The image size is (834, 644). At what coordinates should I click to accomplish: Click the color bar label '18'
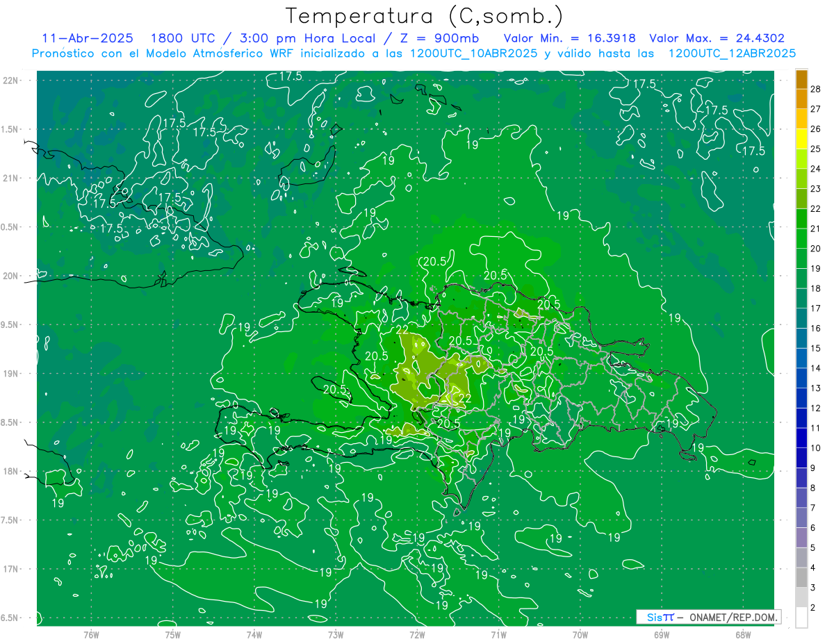click(x=816, y=288)
